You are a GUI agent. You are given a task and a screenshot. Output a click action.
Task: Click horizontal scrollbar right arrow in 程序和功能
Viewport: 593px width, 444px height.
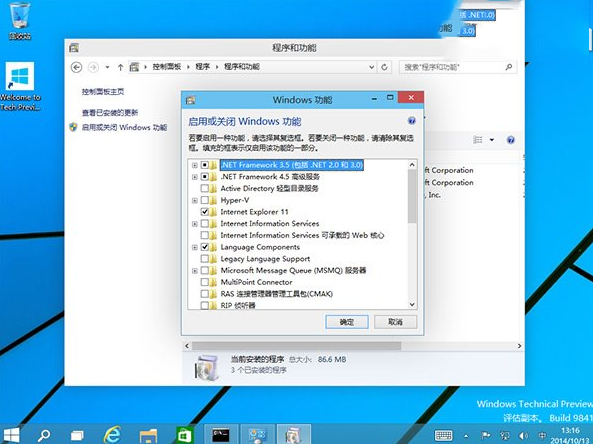coord(519,346)
